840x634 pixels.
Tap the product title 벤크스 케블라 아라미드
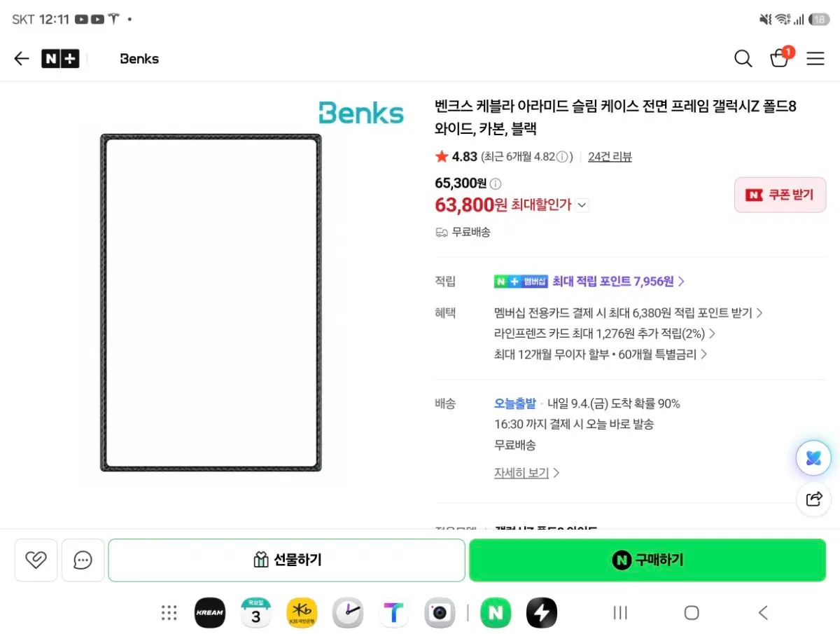coord(616,118)
